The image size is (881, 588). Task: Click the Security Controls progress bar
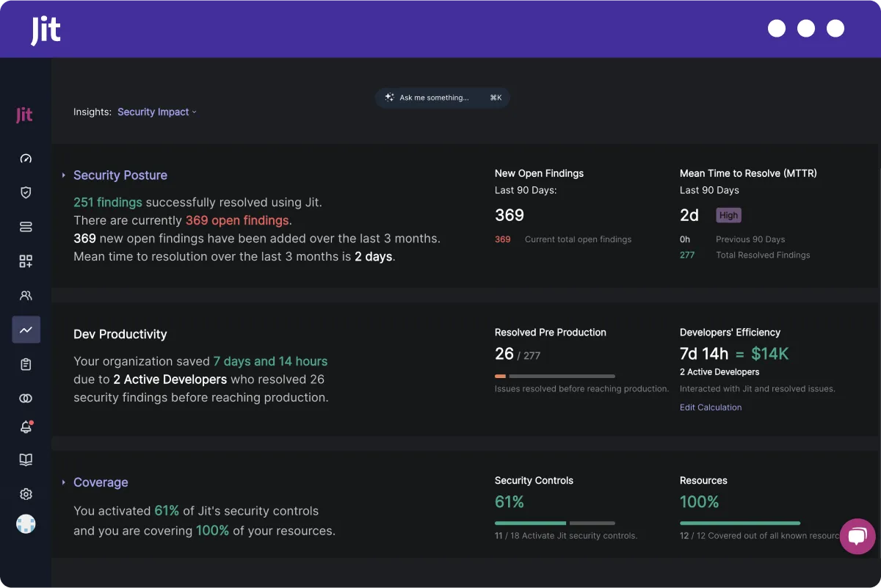click(555, 523)
